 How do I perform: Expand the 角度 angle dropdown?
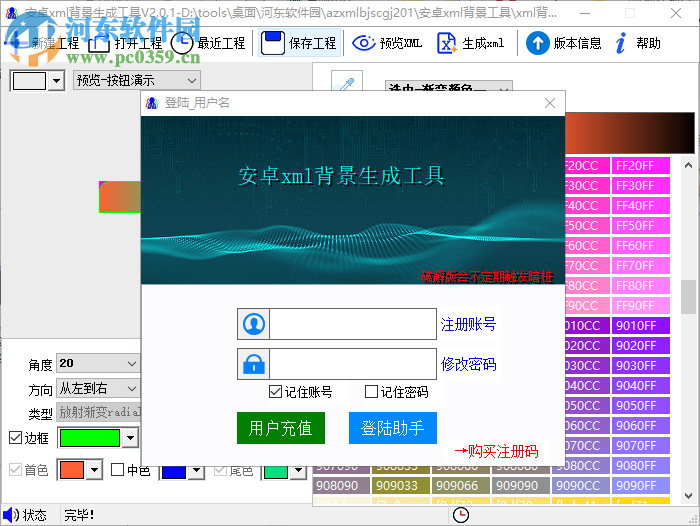(132, 363)
